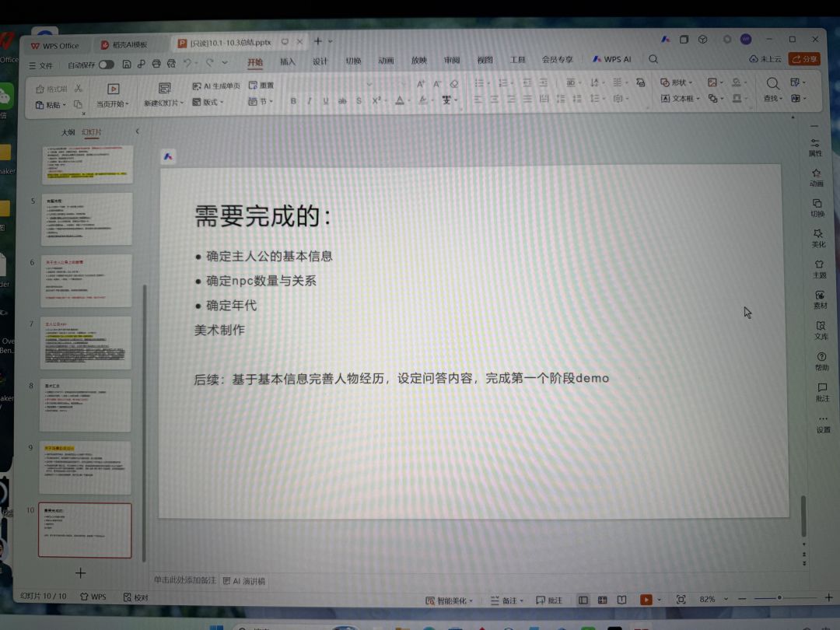840x630 pixels.
Task: Click the undo arrow icon
Action: click(x=187, y=63)
